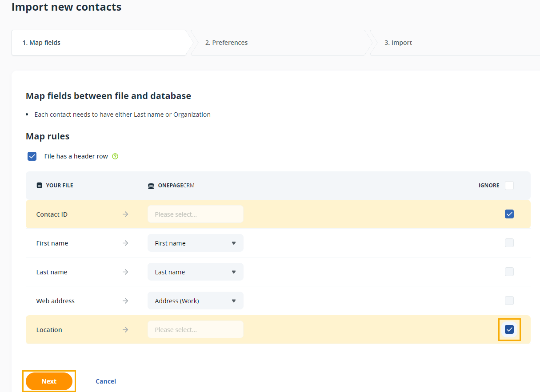This screenshot has height=392, width=540.
Task: Open the First name mapping dropdown
Action: 196,243
